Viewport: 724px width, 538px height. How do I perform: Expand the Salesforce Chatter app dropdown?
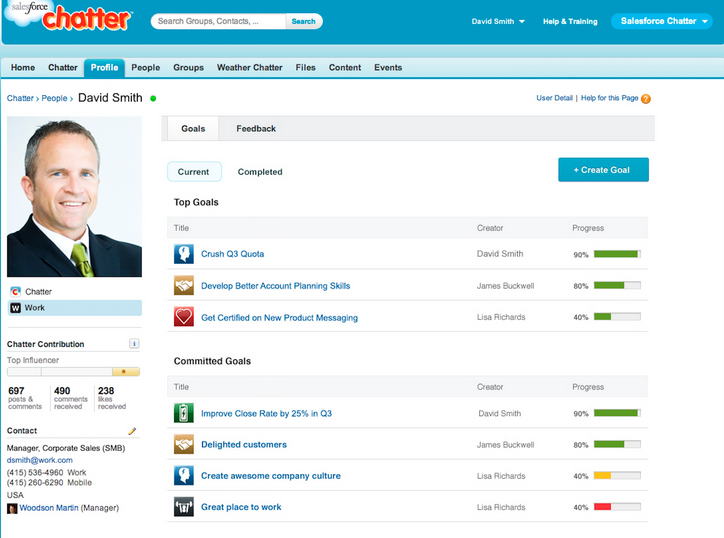click(661, 21)
